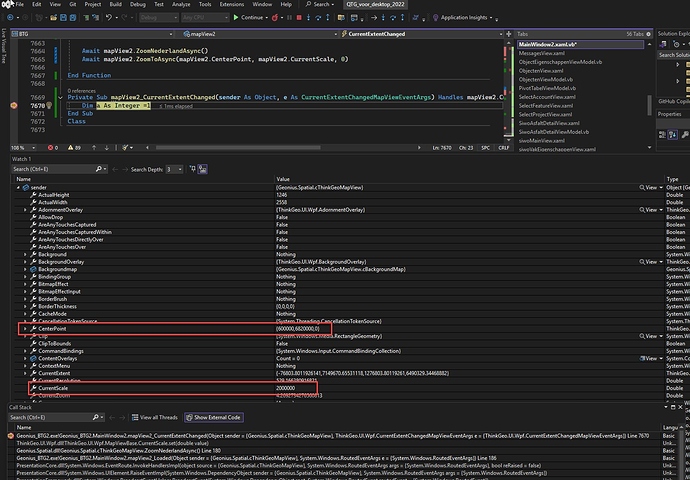690x480 pixels.
Task: Expand the AdornmentOverlay row
Action: coord(25,210)
